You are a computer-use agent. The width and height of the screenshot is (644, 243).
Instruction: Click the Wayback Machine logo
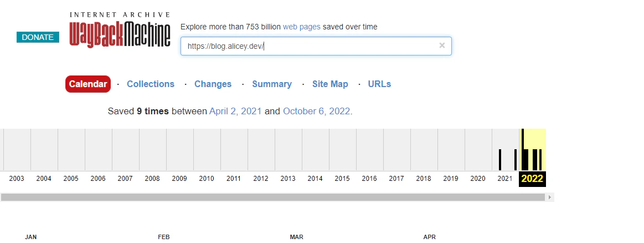pos(120,30)
